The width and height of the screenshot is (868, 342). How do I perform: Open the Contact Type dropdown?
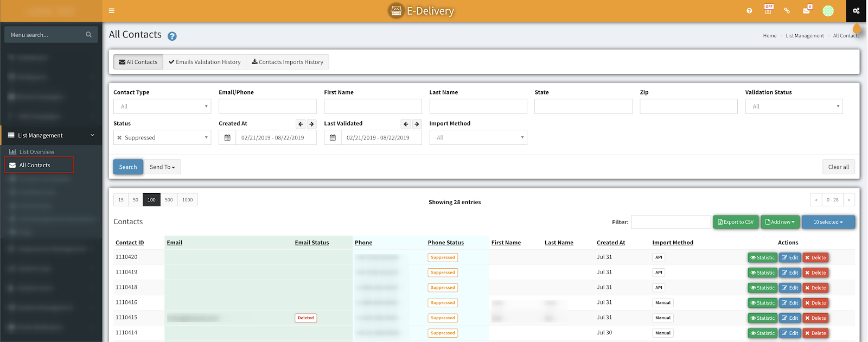(x=162, y=106)
